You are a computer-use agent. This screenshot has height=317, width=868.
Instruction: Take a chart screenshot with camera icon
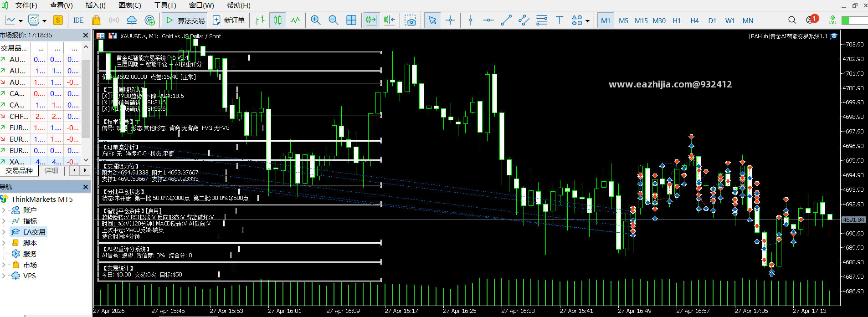click(410, 20)
